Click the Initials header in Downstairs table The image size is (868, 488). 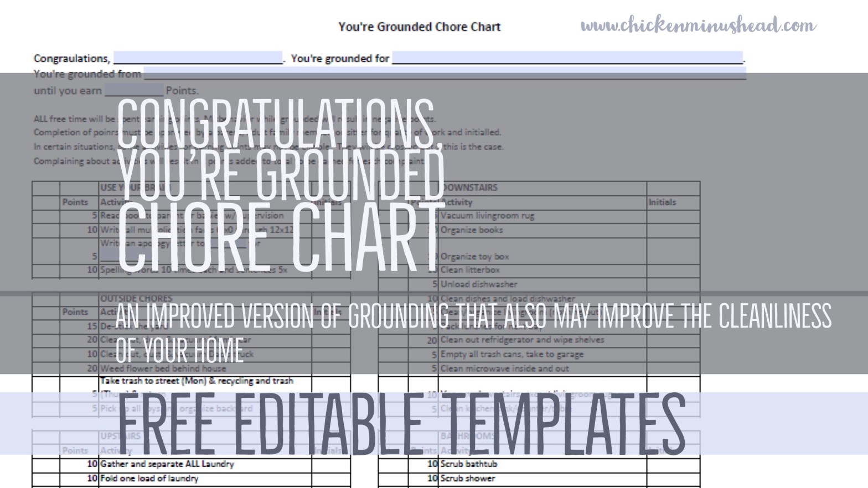click(662, 203)
